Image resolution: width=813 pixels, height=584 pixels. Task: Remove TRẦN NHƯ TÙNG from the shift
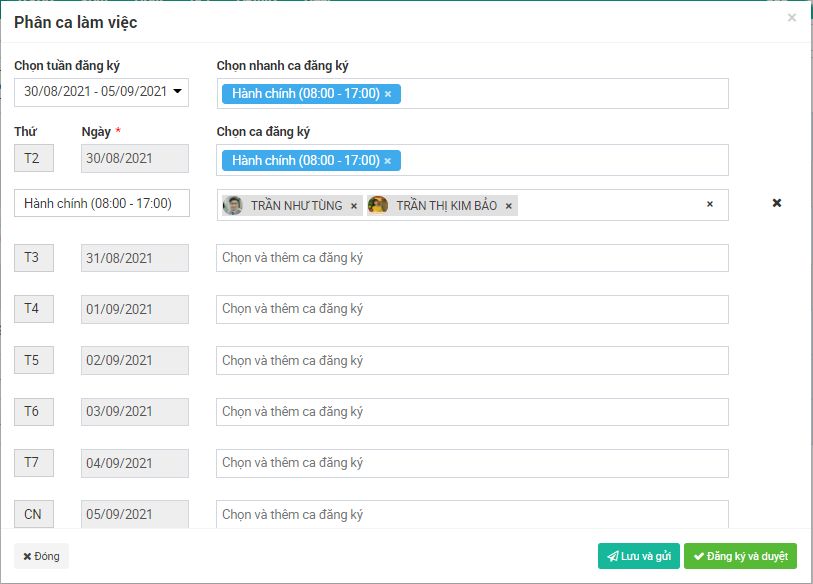click(x=353, y=206)
